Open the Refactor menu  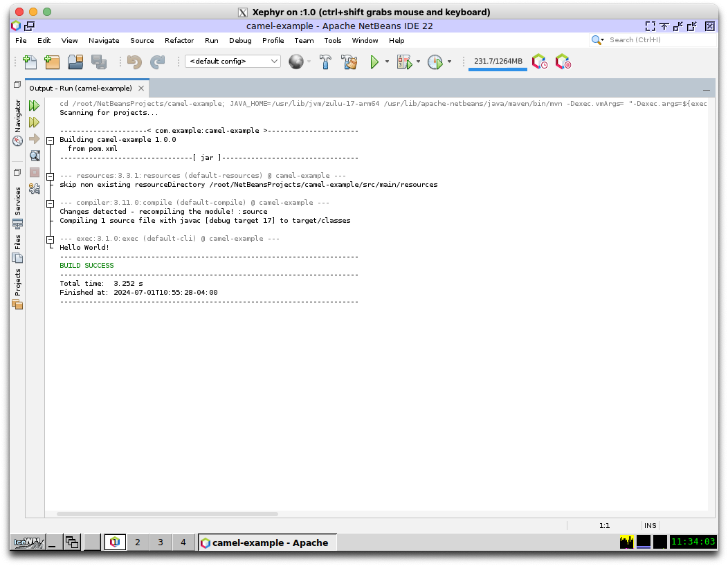click(179, 40)
